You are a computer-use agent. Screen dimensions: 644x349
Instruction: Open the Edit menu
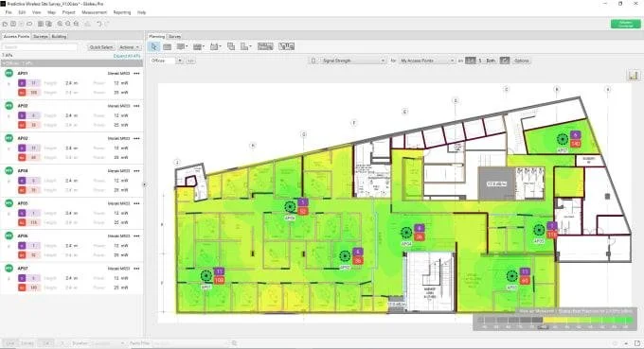tap(22, 12)
